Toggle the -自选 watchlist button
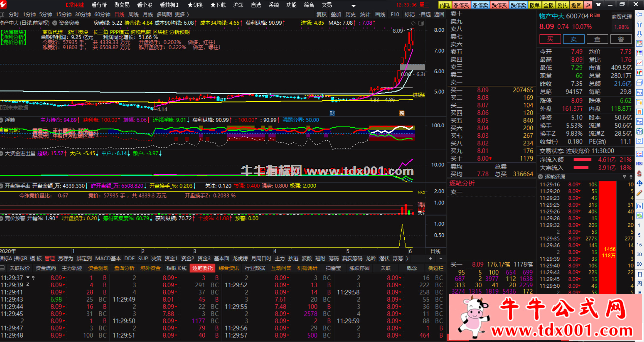This screenshot has height=342, width=644. pos(425,14)
